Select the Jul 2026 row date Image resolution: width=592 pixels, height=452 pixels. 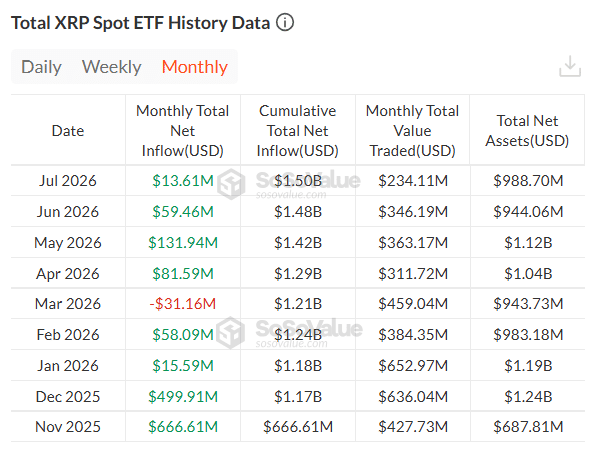coord(68,180)
